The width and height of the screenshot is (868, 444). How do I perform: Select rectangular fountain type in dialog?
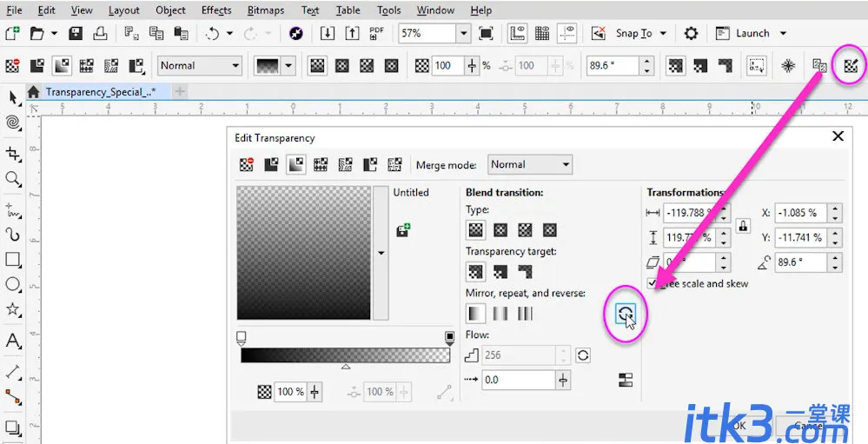pos(550,229)
